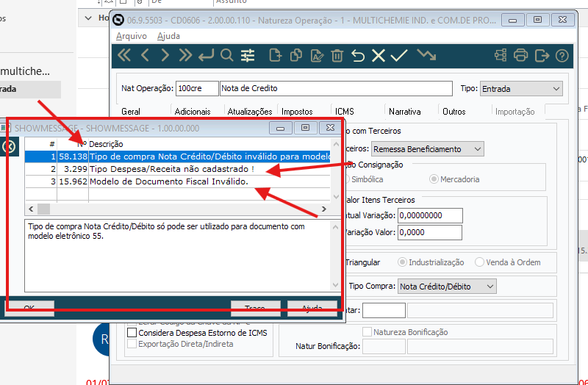Click the Nota de Credito description field

[336, 88]
